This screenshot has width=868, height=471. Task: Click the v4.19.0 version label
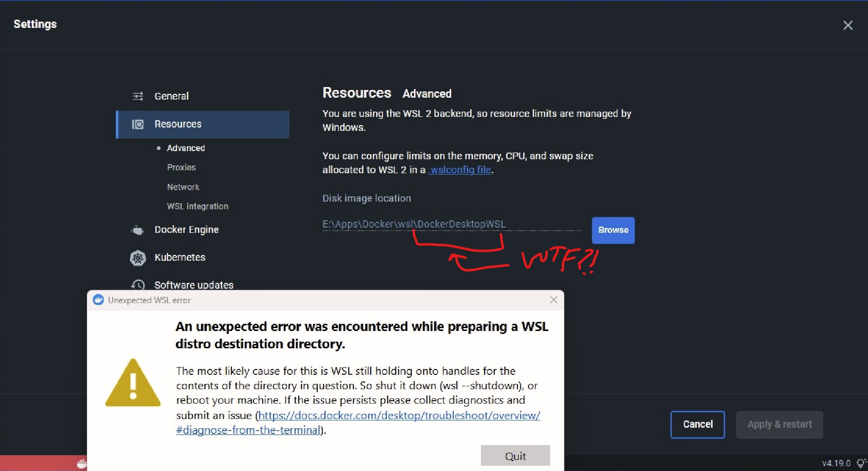click(836, 463)
